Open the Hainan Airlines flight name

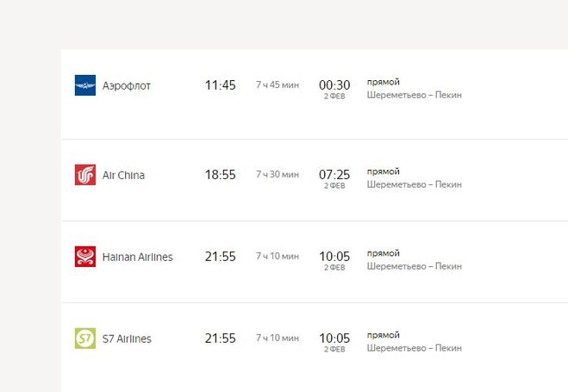point(137,257)
